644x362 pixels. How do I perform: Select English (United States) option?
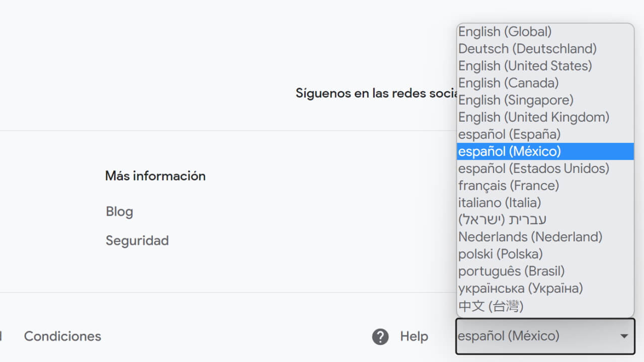[525, 66]
